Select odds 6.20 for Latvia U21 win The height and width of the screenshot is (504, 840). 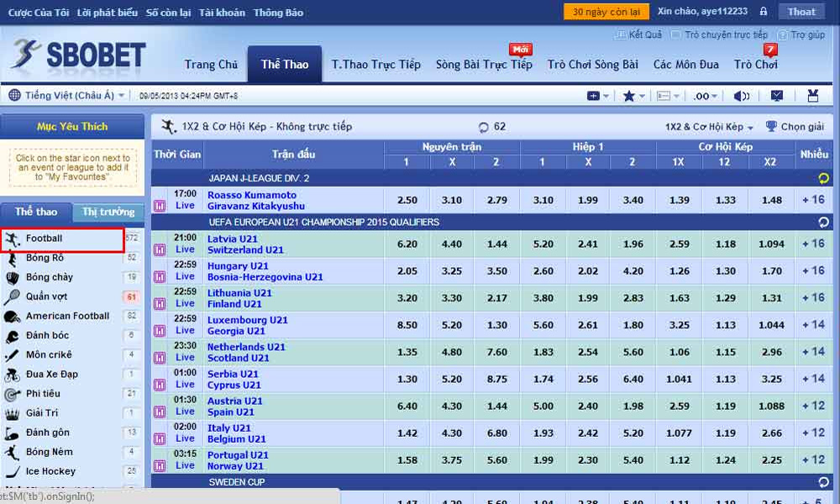tap(407, 244)
